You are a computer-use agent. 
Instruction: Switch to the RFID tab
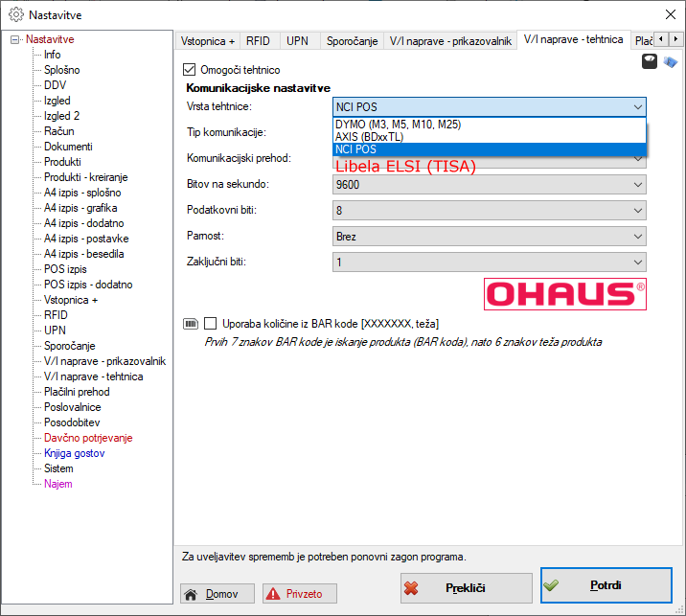point(258,41)
